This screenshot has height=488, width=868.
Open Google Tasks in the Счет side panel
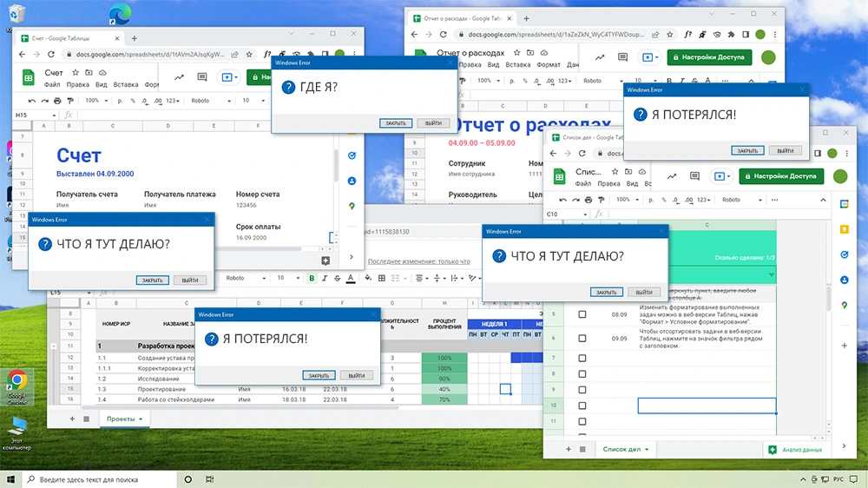coord(352,156)
